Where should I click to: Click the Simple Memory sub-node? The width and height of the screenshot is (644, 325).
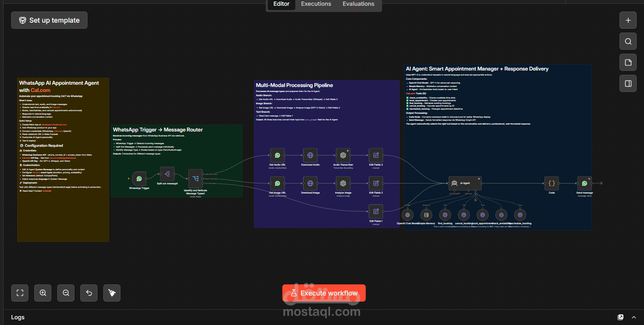point(426,215)
